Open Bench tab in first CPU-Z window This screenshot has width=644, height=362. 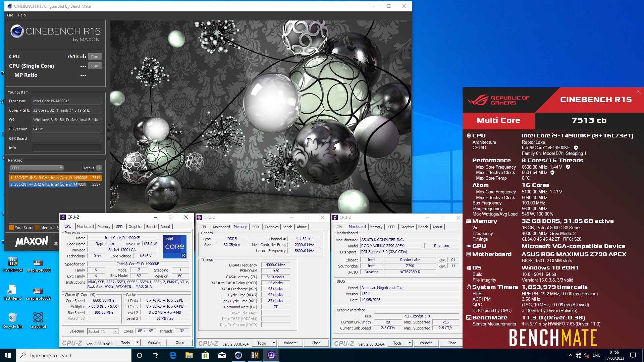[151, 227]
